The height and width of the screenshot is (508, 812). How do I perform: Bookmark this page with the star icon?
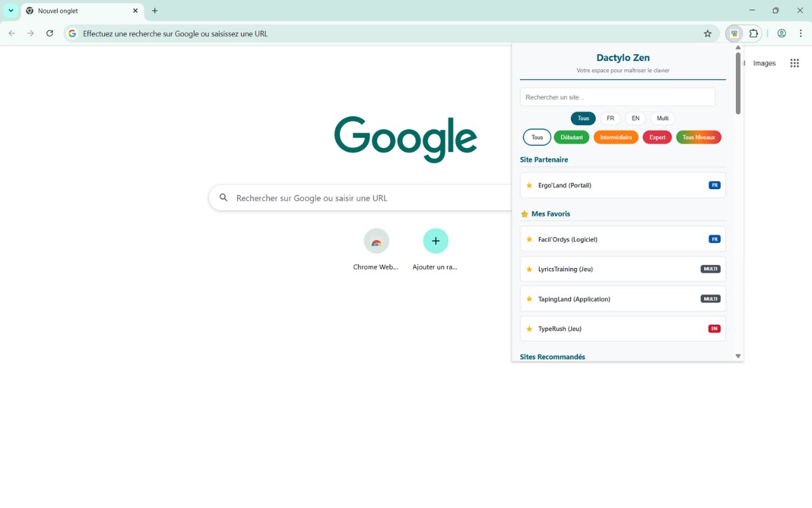(x=708, y=34)
